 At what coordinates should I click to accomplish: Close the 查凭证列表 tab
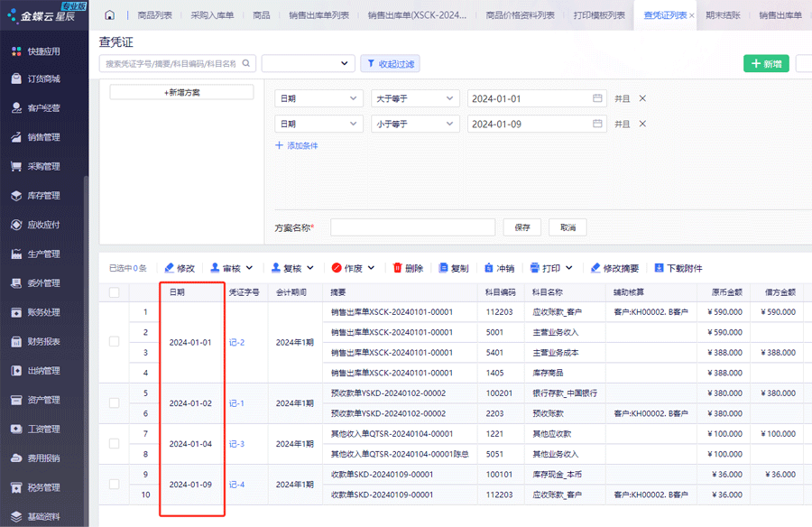click(x=691, y=15)
